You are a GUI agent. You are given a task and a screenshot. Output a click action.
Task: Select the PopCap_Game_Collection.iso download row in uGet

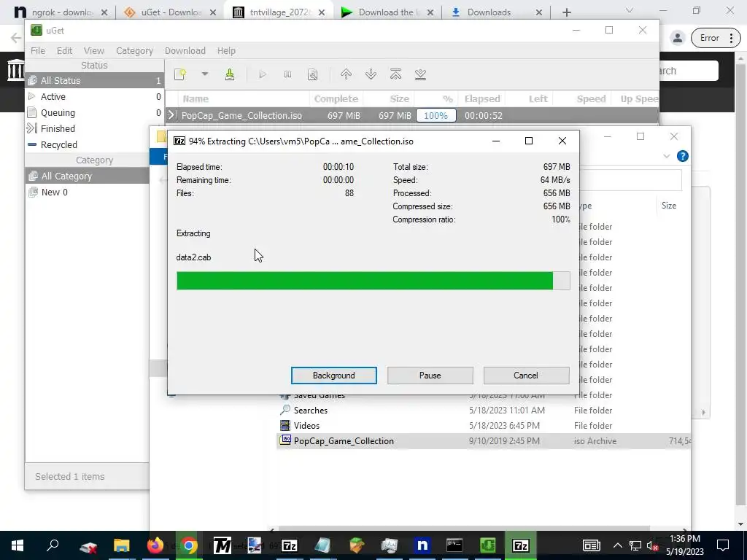point(412,116)
